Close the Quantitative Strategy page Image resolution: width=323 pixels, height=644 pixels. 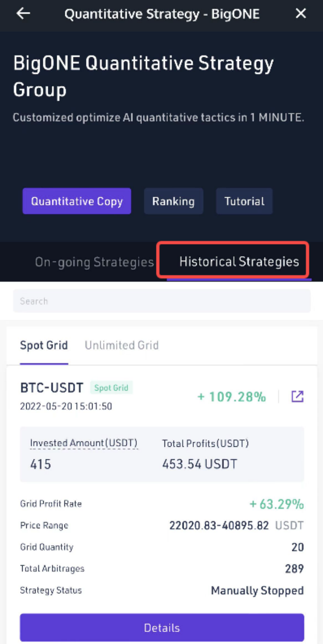tap(301, 14)
